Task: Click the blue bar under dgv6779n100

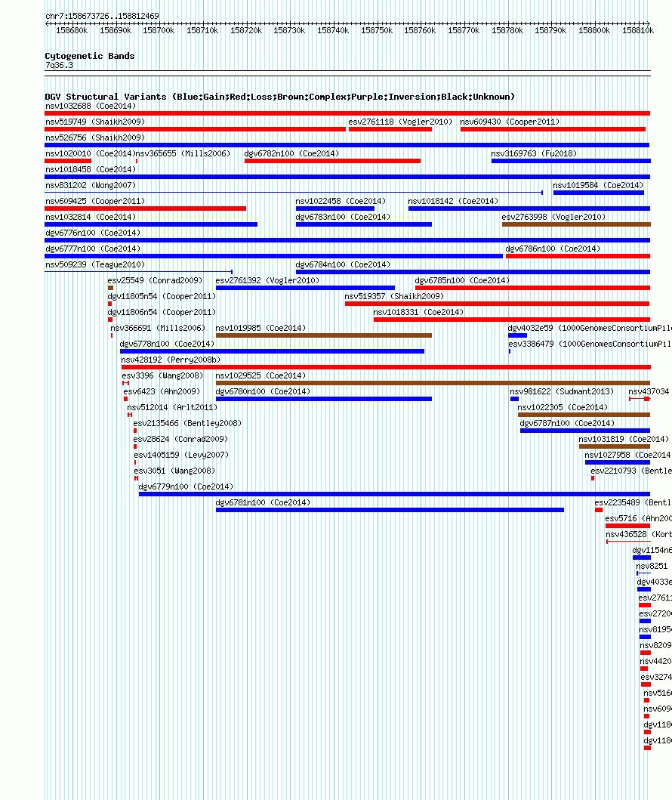Action: click(395, 494)
